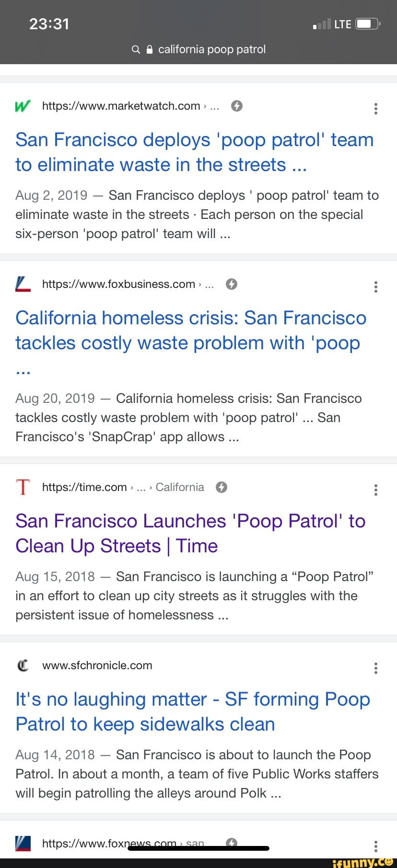
Task: Tap the California breadcrumb in time.com URL
Action: tap(180, 487)
